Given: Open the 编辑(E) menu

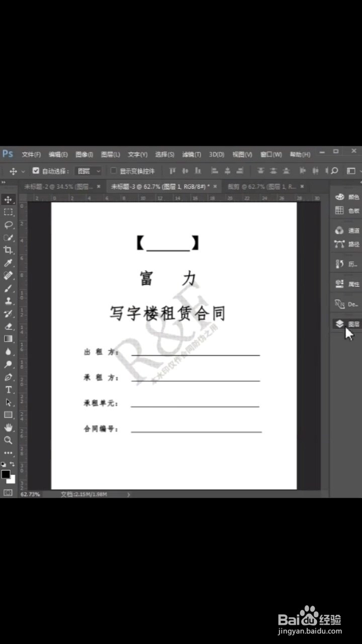Looking at the screenshot, I should (58, 154).
